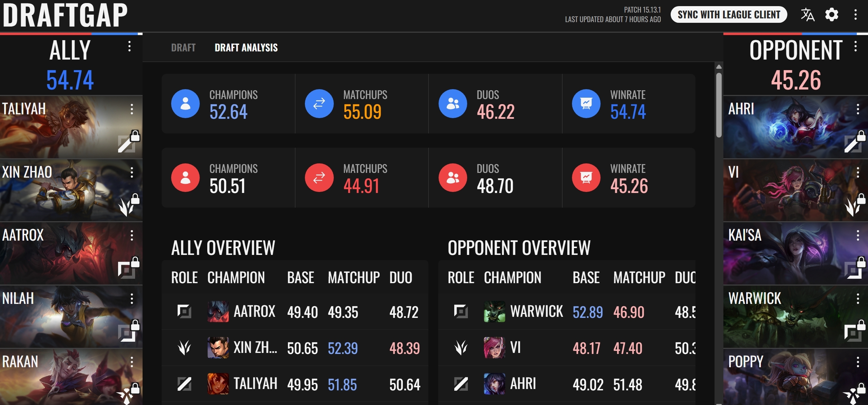Screen dimensions: 868x405
Task: Click Ahri's mid lane role lock icon
Action: 855,141
